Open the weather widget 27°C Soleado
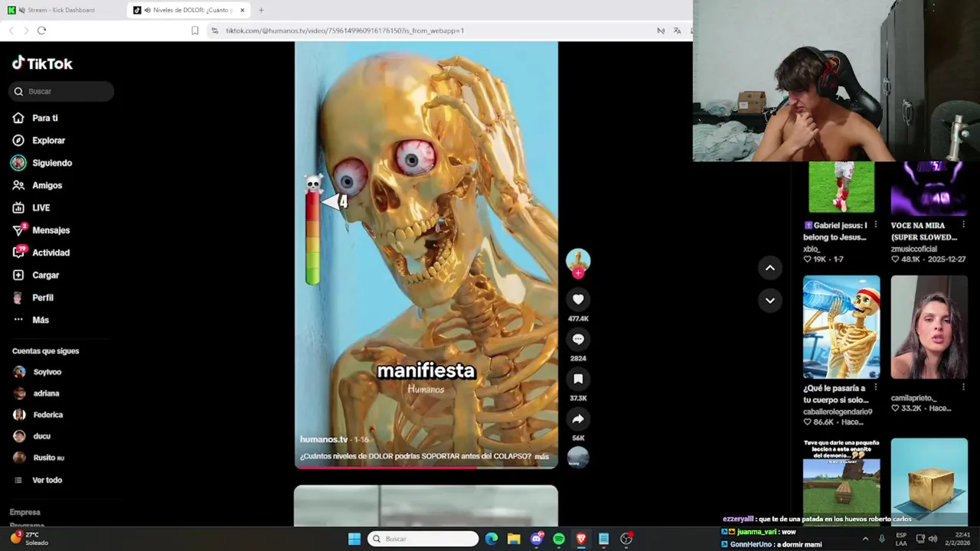The height and width of the screenshot is (551, 980). [x=29, y=539]
